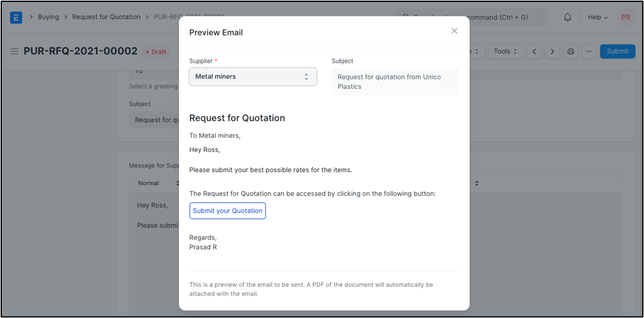Click the print icon
This screenshot has width=644, height=318.
click(570, 51)
